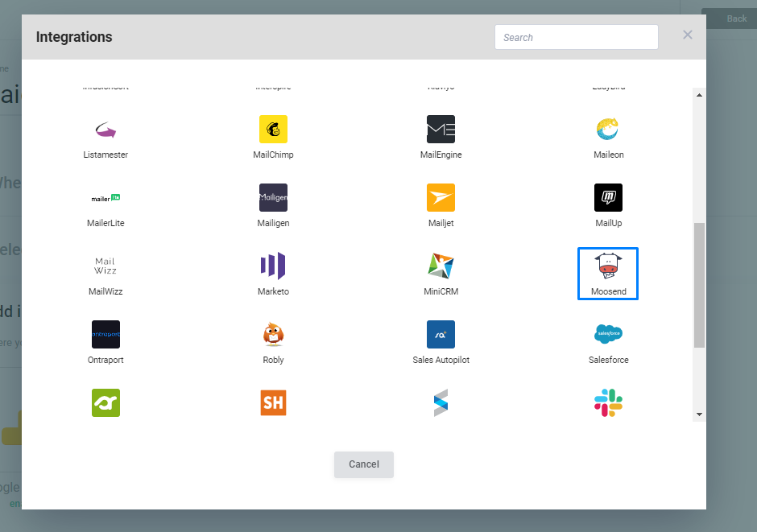Click the integrations list scrollbar thumb
The width and height of the screenshot is (757, 532).
click(699, 285)
